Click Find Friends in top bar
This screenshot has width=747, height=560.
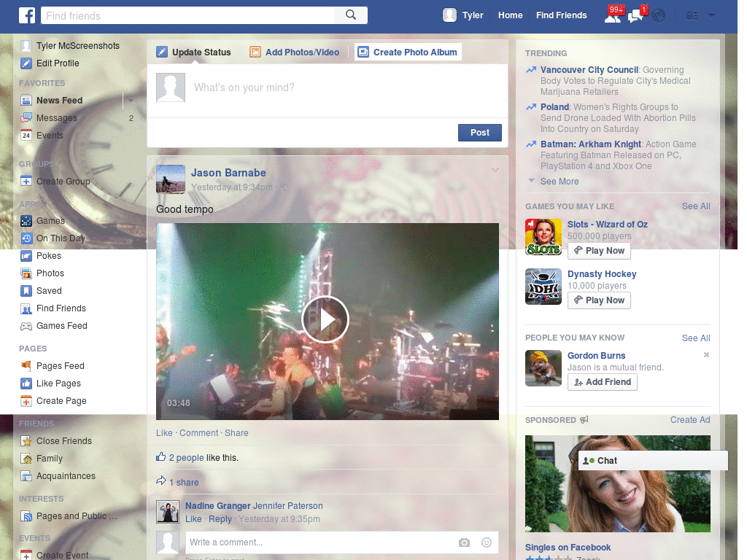(x=561, y=15)
